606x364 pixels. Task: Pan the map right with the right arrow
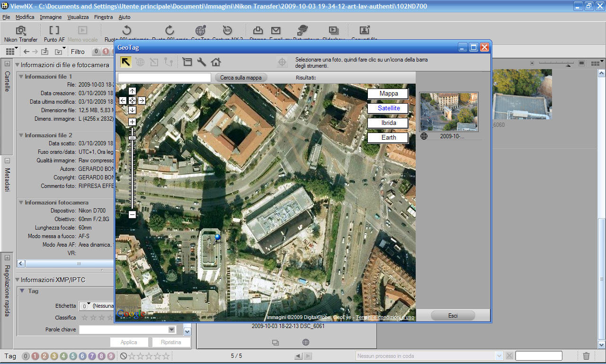[142, 100]
